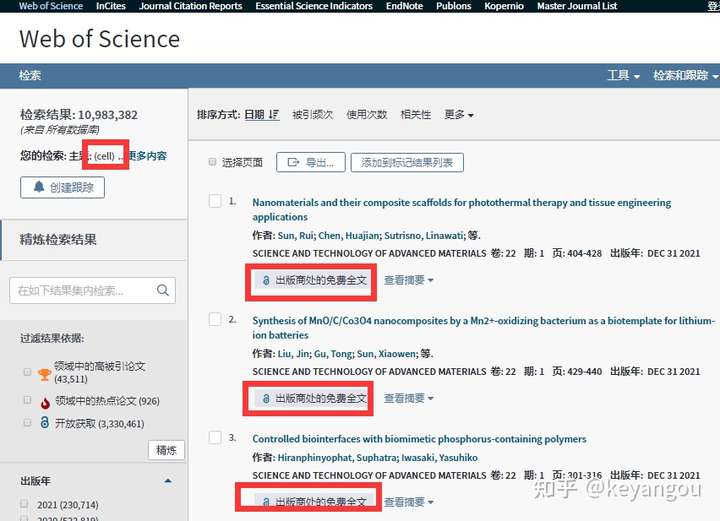This screenshot has width=720, height=521.
Task: Click author Gu, Tong
Action: coord(333,353)
